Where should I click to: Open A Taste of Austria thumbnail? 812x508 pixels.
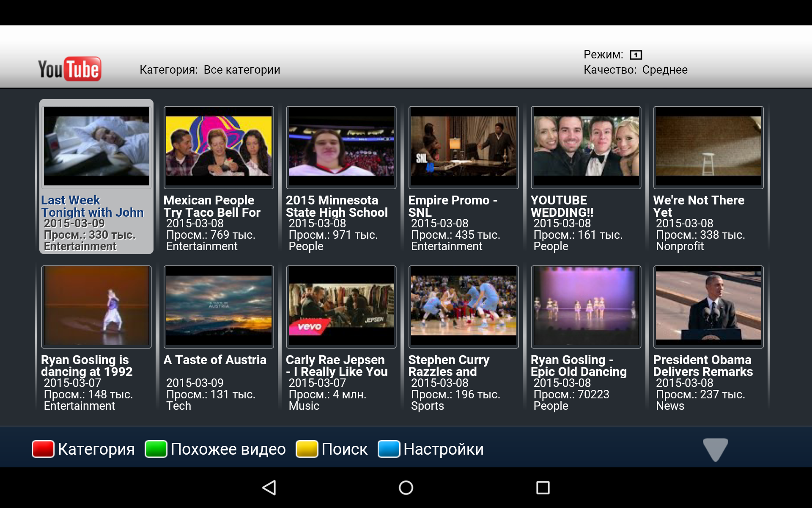click(x=219, y=307)
